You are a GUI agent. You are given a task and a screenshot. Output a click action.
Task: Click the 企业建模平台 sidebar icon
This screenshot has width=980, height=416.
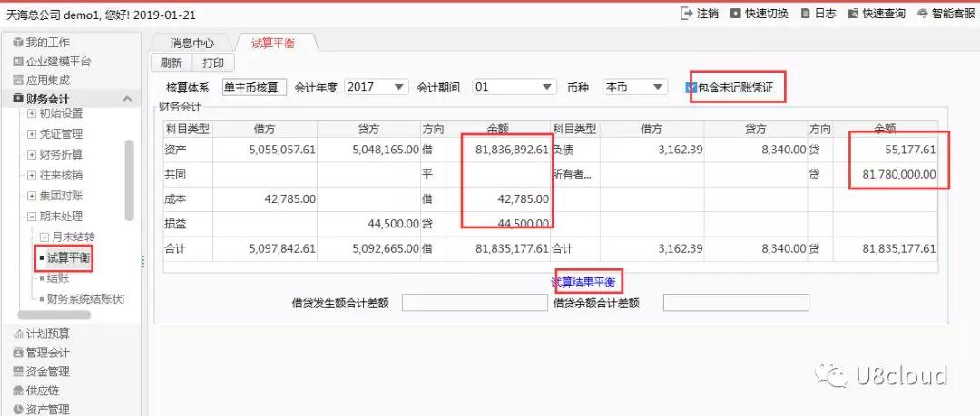[18, 62]
